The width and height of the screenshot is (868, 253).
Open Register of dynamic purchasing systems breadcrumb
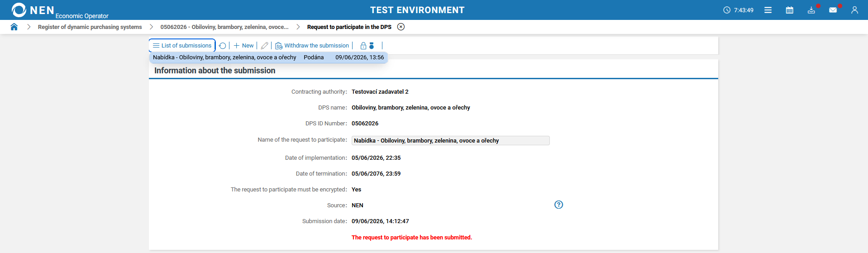tap(90, 27)
